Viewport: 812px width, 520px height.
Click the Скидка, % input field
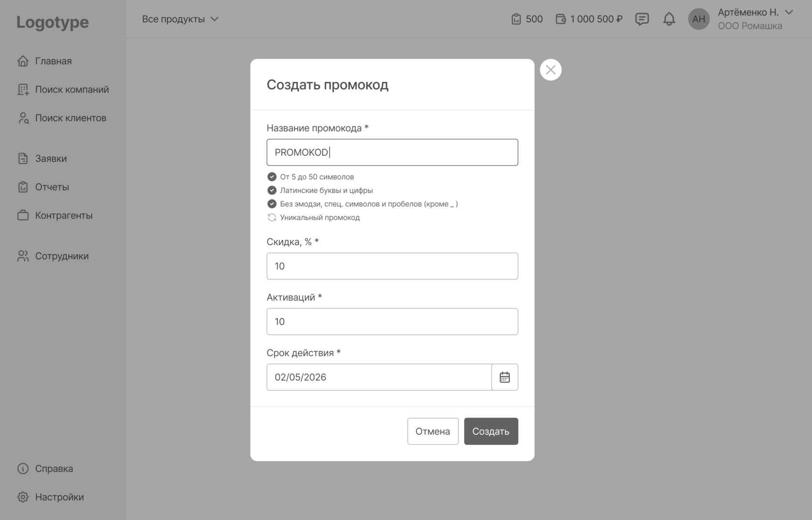392,266
